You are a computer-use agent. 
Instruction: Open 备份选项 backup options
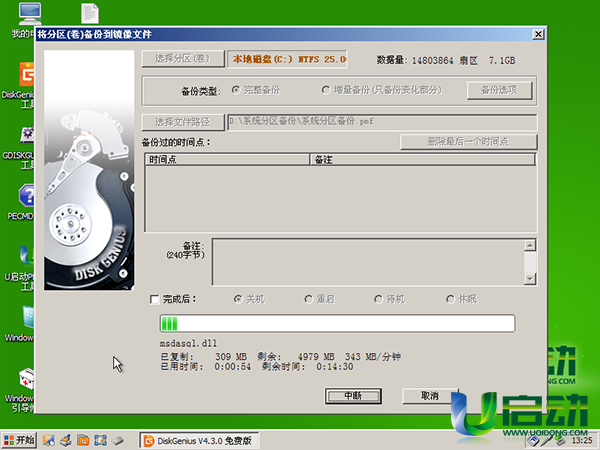(x=499, y=90)
